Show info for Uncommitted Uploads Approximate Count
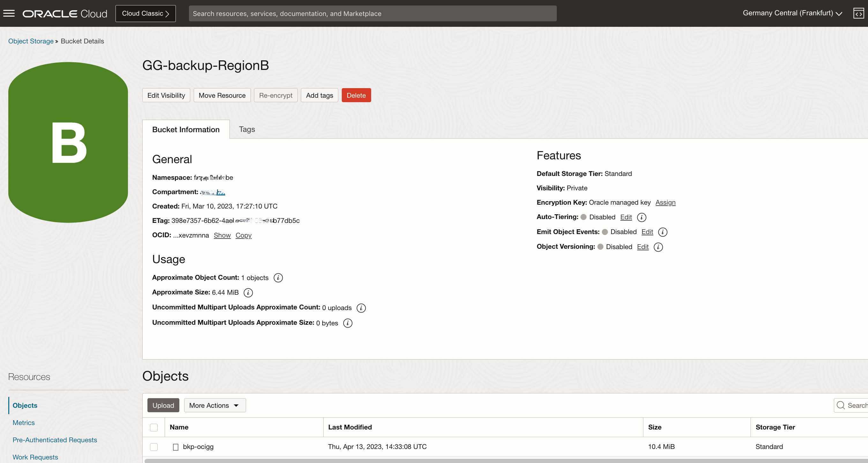Screen dimensions: 868x463 361,308
